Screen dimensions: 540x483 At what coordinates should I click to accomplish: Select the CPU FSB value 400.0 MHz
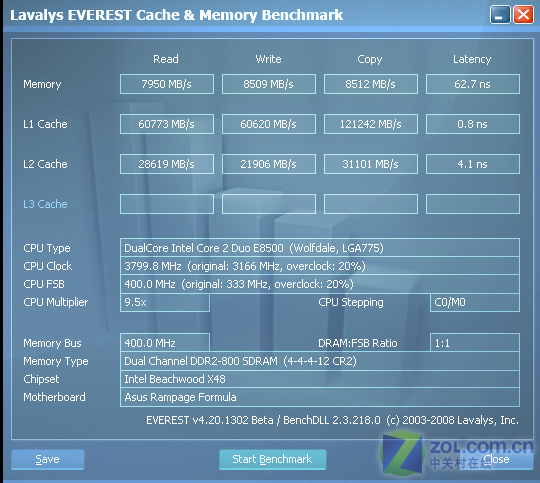pos(320,284)
